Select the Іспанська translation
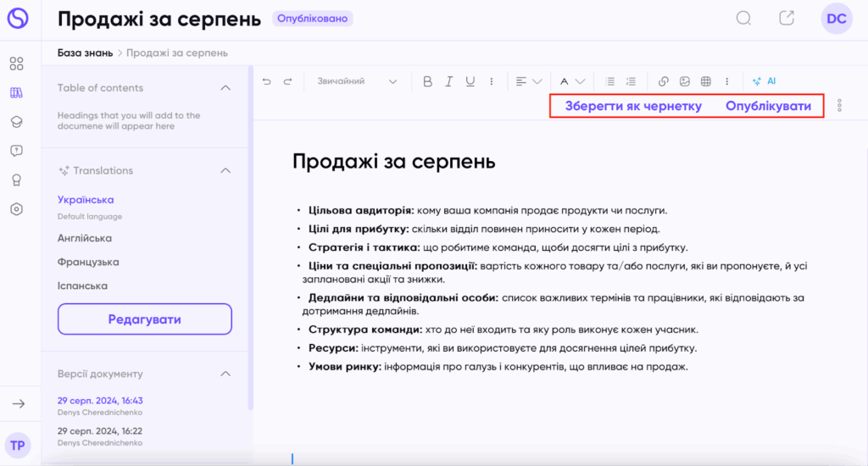868x466 pixels. tap(82, 286)
